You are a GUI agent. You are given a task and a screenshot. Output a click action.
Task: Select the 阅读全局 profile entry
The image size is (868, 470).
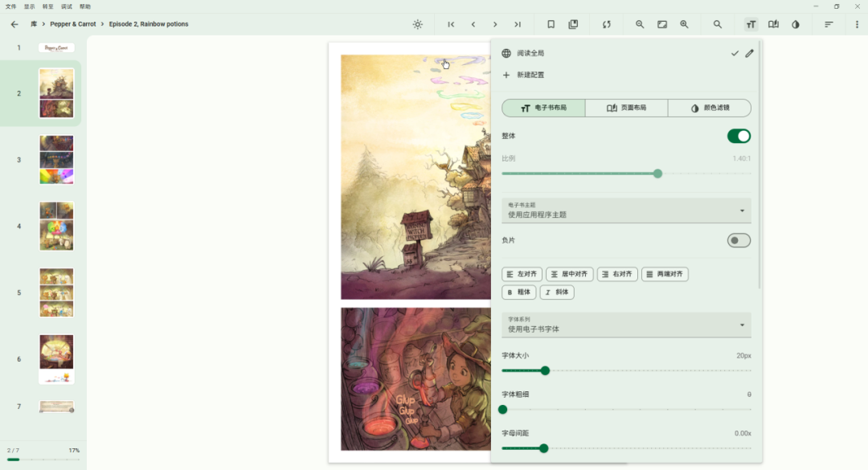pyautogui.click(x=530, y=53)
